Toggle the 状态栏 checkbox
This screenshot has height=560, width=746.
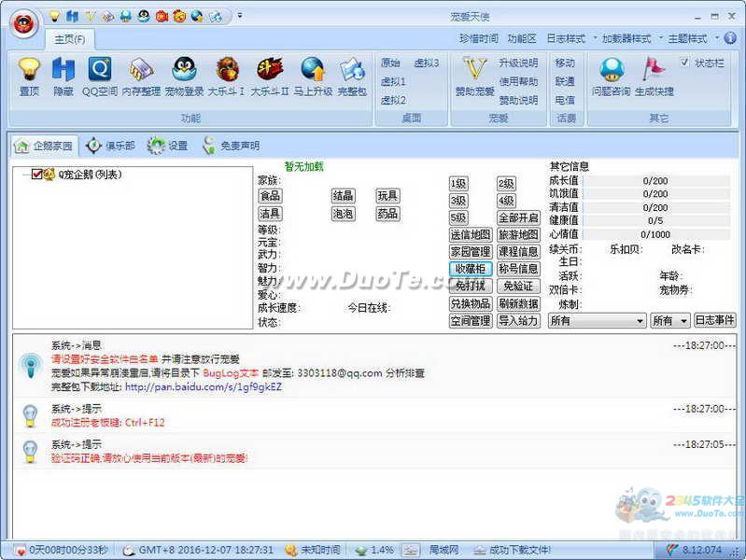[684, 63]
